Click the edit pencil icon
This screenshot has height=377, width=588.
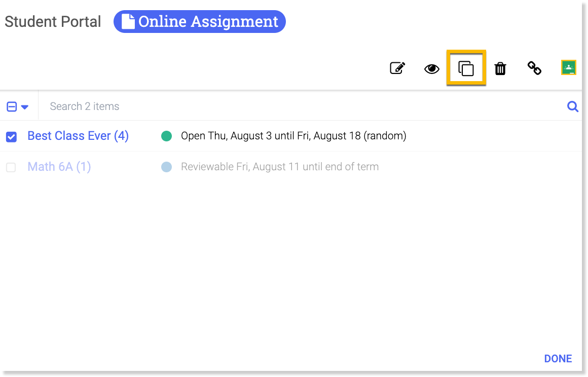[397, 68]
